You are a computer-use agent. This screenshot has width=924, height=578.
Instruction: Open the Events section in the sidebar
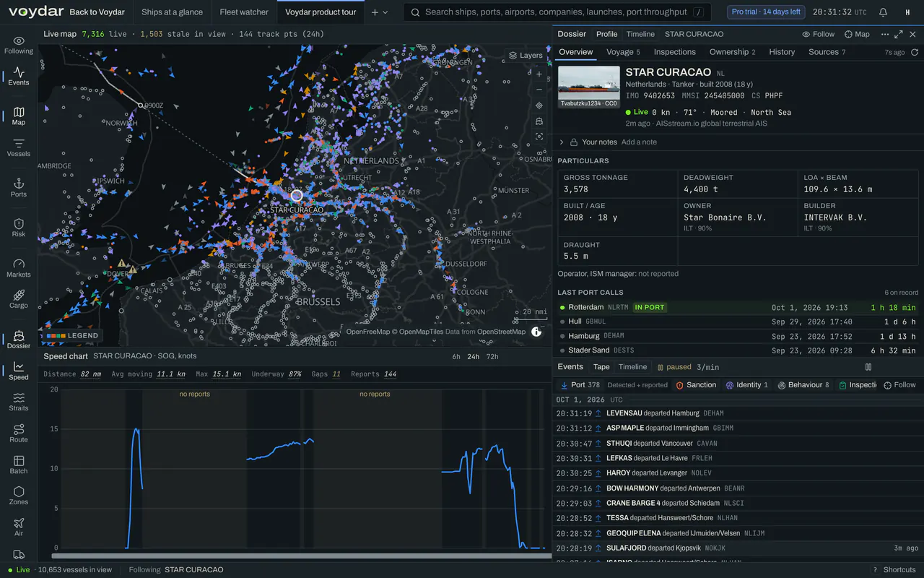[x=19, y=76]
